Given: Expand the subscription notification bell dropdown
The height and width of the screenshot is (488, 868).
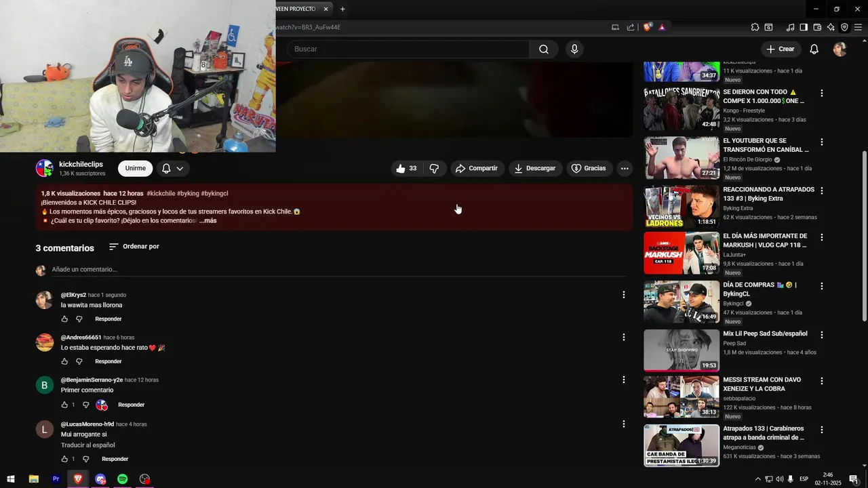Looking at the screenshot, I should 173,168.
